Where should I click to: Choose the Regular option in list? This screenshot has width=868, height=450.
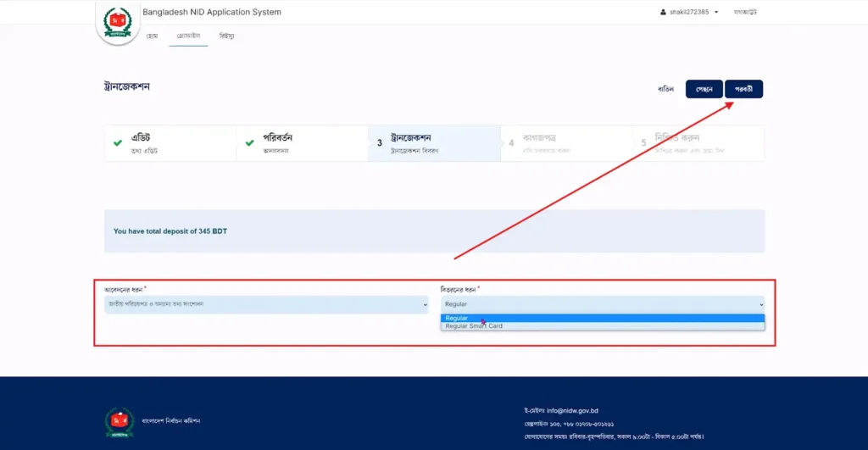tap(603, 319)
